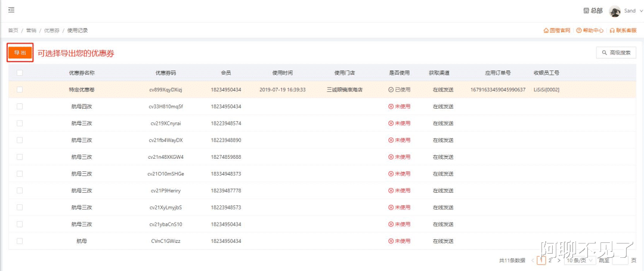Click order number 16791633459045990637
This screenshot has height=271, width=644.
pos(498,90)
